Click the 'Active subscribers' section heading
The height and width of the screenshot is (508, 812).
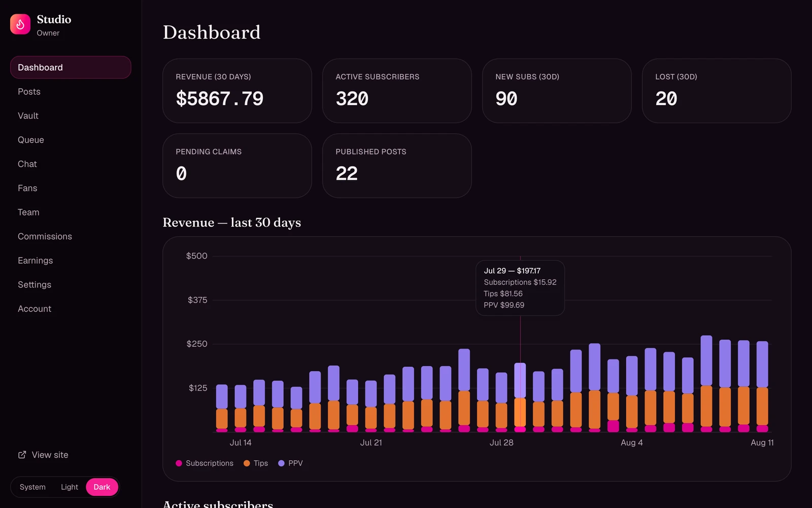tap(218, 504)
